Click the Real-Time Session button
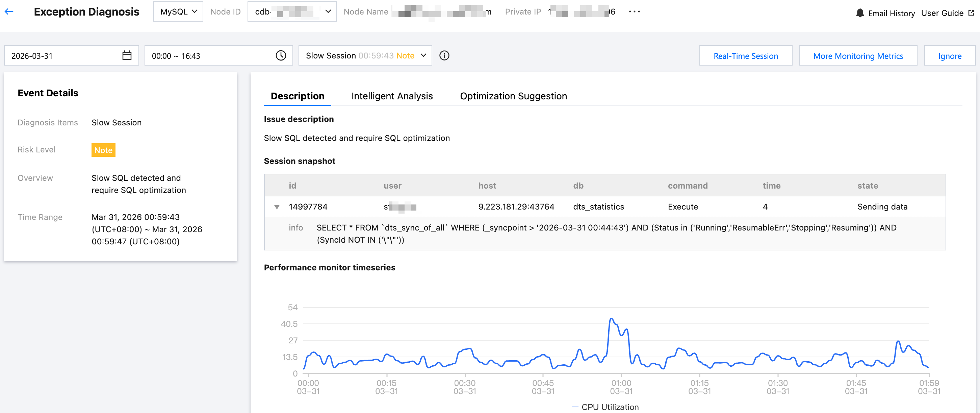 tap(745, 56)
